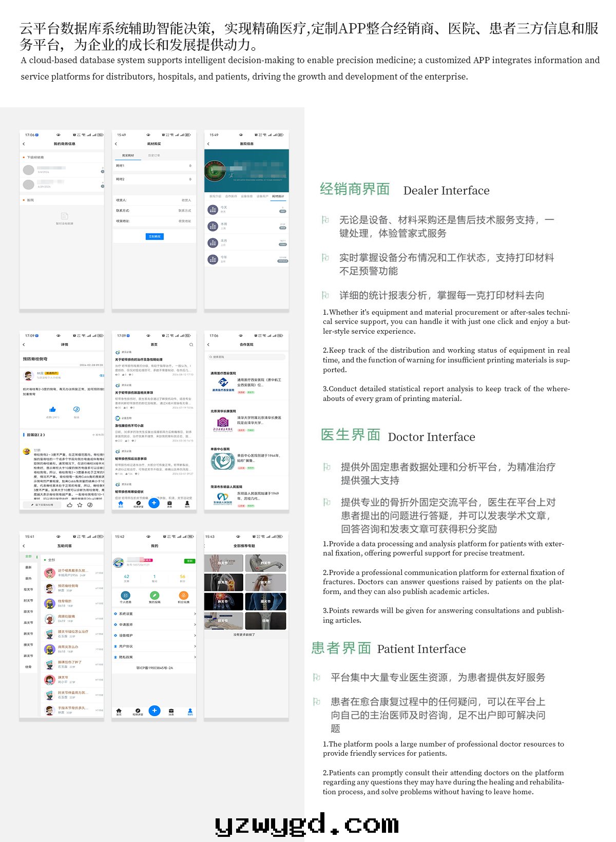Tap search magnifier on 首页 screen
Viewport: 616px width, 842px height.
(191, 345)
